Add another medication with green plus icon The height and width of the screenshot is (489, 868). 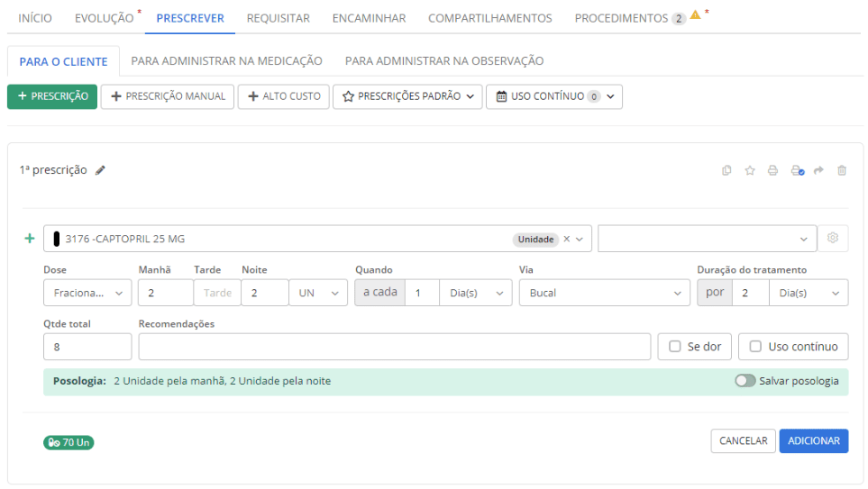[x=30, y=239]
